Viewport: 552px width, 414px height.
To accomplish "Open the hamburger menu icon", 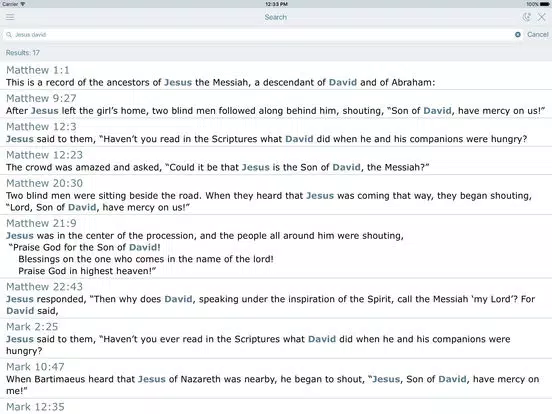I will click(x=10, y=17).
